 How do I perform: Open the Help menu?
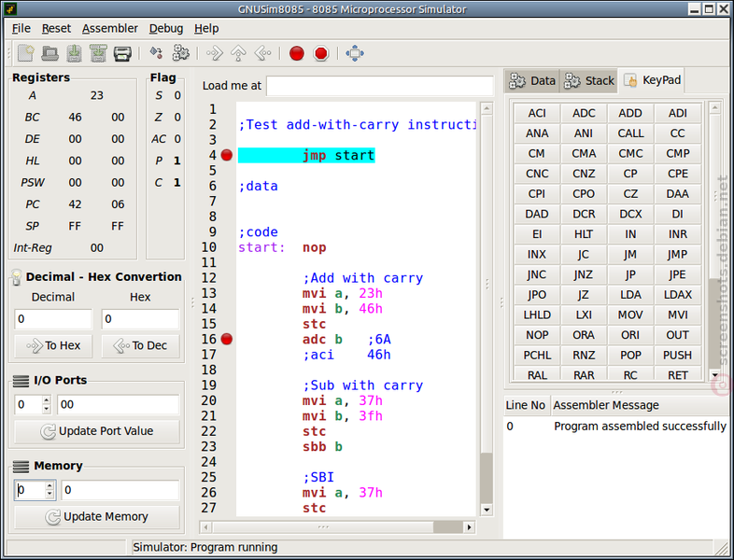(206, 29)
